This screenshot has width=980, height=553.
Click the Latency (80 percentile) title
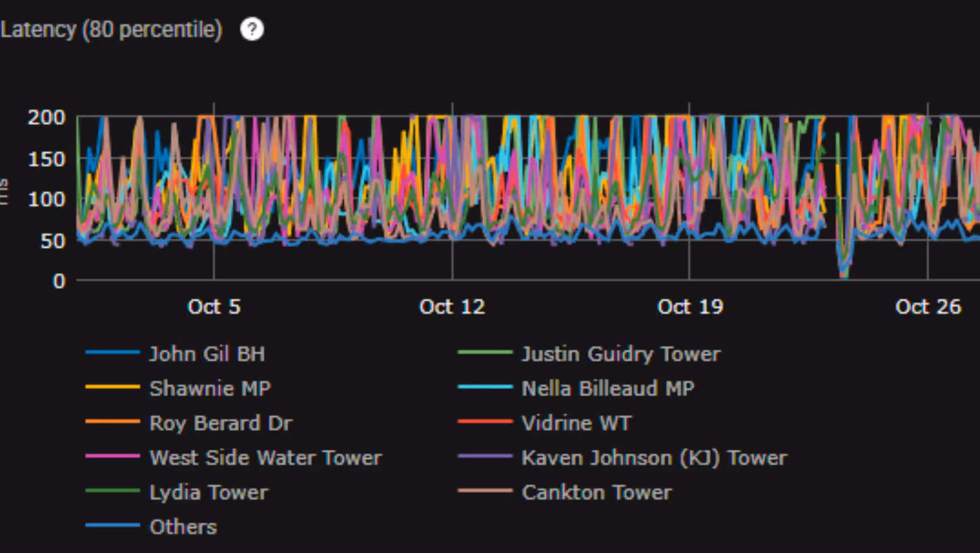point(111,30)
